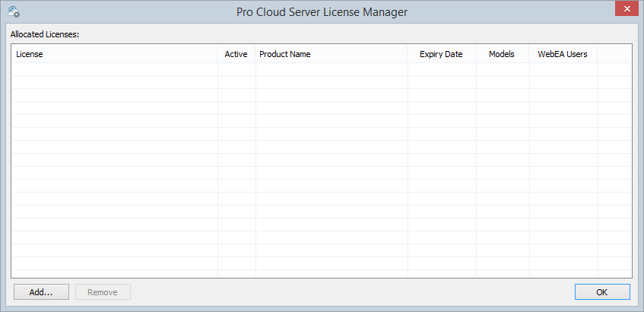The height and width of the screenshot is (312, 644).
Task: Click the WebEA Users column header
Action: [563, 54]
